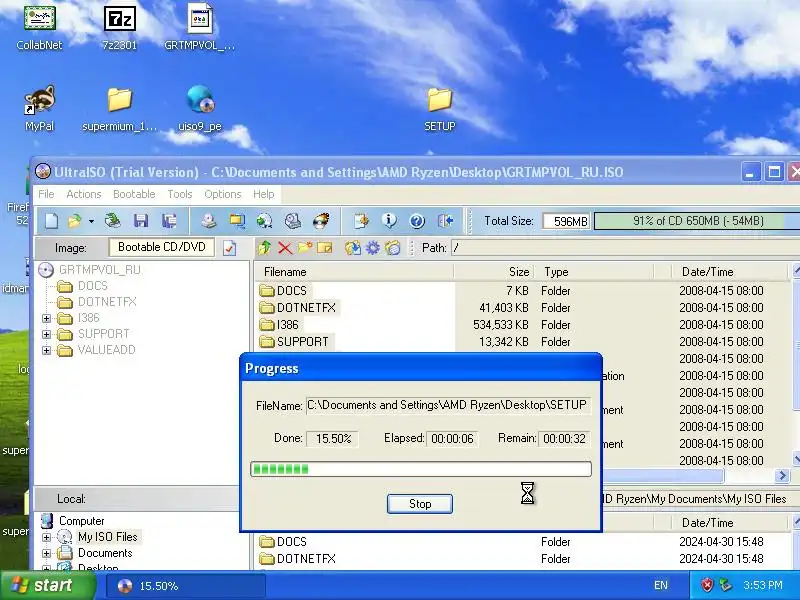Click the Filename column header

click(x=354, y=272)
